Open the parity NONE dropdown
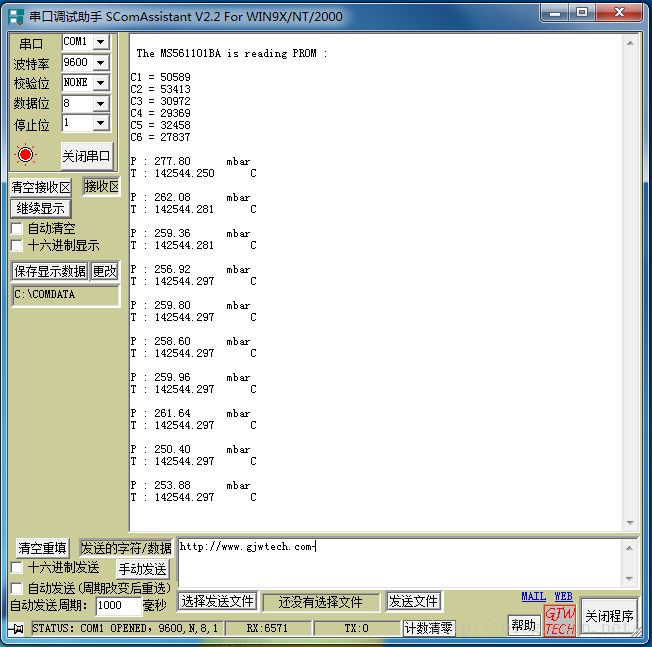 (100, 83)
